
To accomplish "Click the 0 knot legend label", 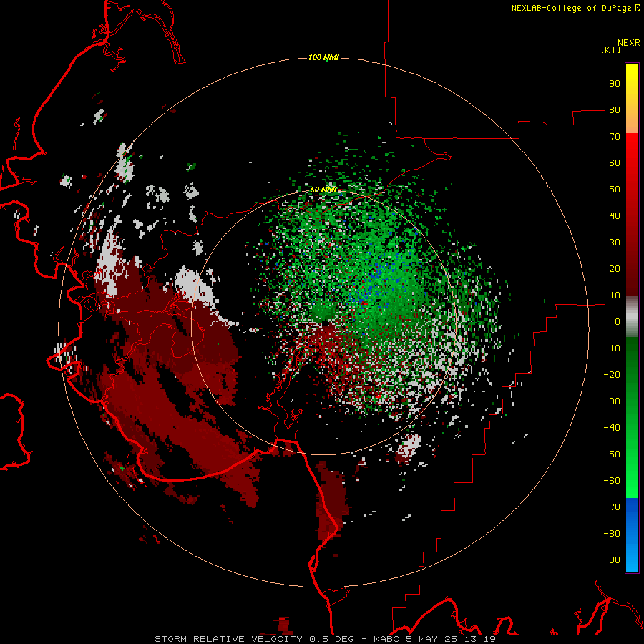I will [618, 322].
